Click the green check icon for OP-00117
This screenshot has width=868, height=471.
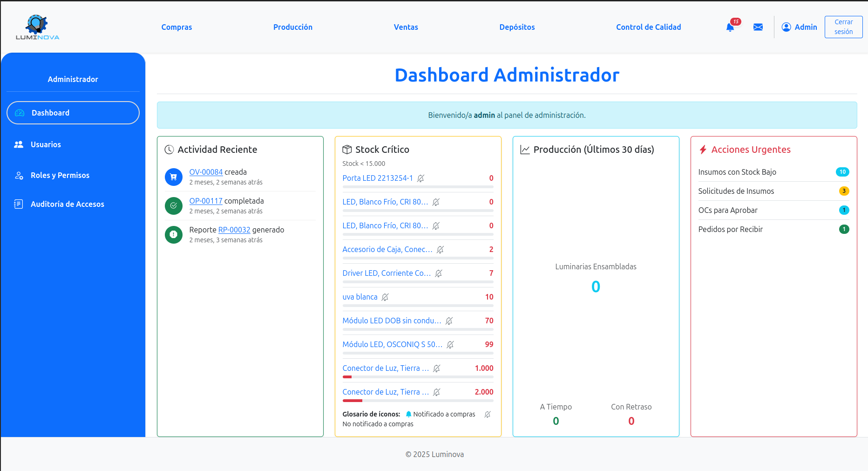click(174, 206)
